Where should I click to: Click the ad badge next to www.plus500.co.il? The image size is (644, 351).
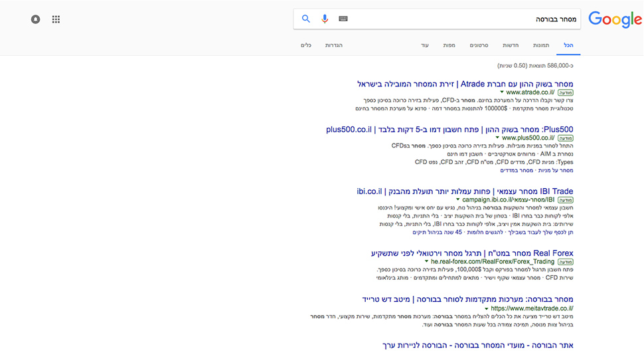566,138
